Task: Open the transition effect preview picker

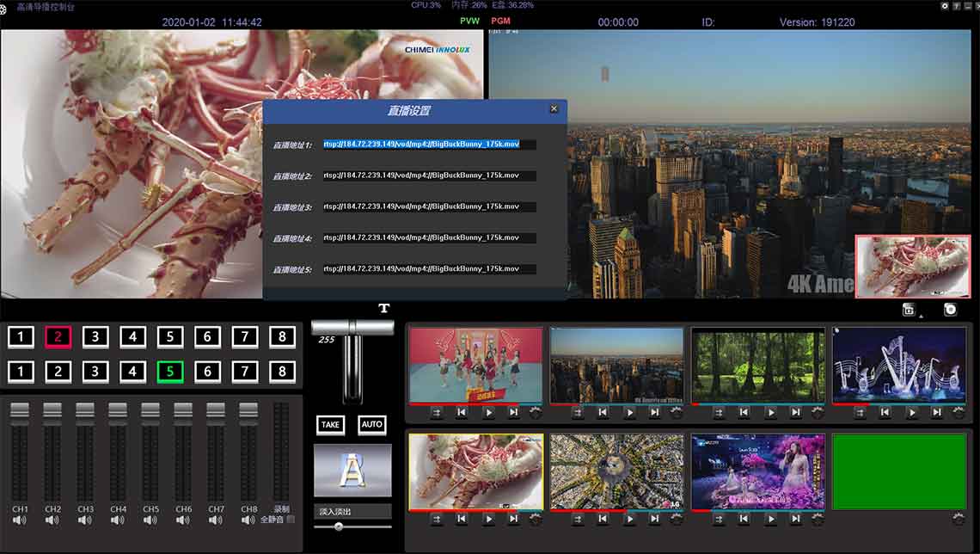Action: pyautogui.click(x=352, y=471)
